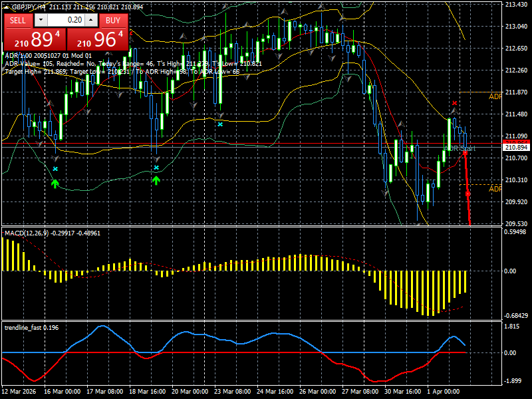This screenshot has width=532, height=399.
Task: Click the '24 Mar 16:00' time axis label
Action: pyautogui.click(x=275, y=392)
